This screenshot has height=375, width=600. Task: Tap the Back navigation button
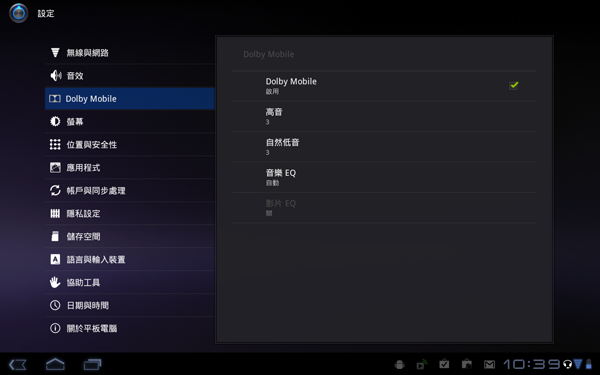(x=18, y=364)
